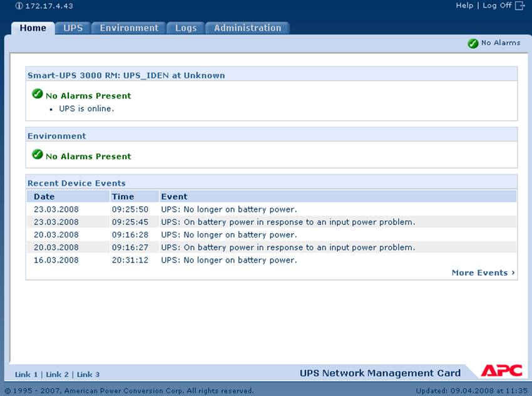Click the Recent Device Events heading
The width and height of the screenshot is (532, 396).
coord(76,183)
